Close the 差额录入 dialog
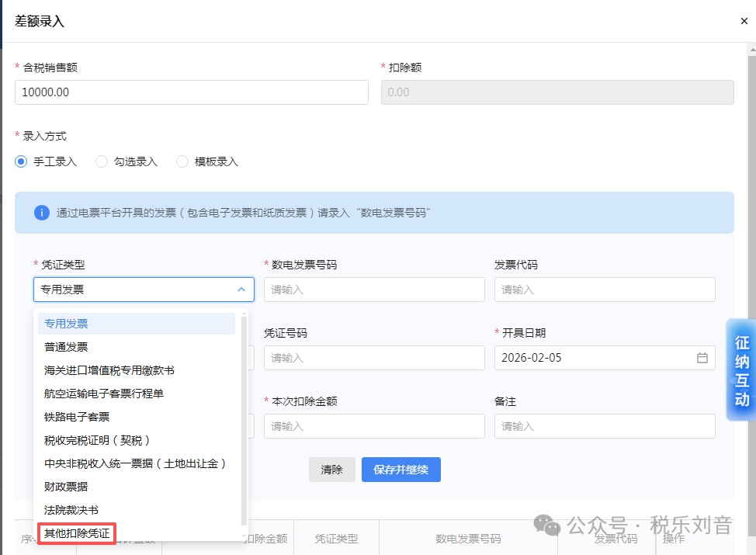This screenshot has width=756, height=555. click(x=744, y=21)
